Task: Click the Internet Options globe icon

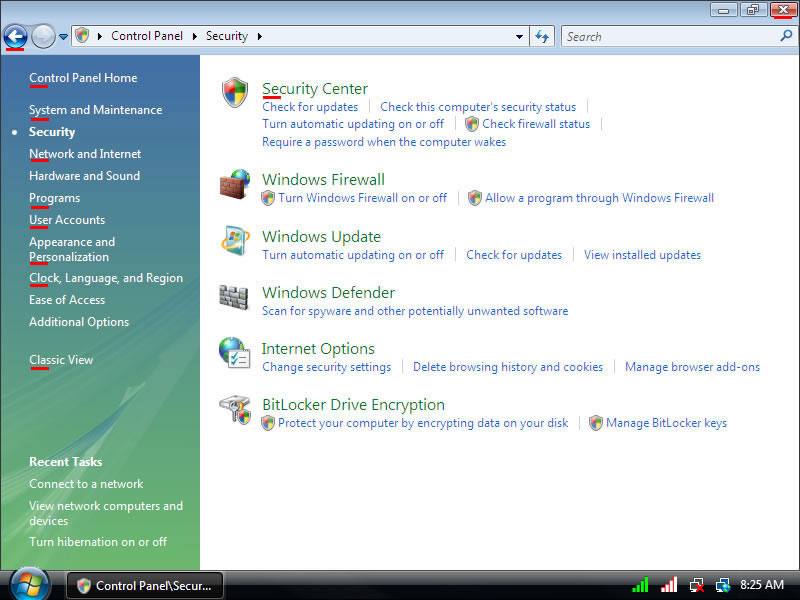Action: point(234,353)
